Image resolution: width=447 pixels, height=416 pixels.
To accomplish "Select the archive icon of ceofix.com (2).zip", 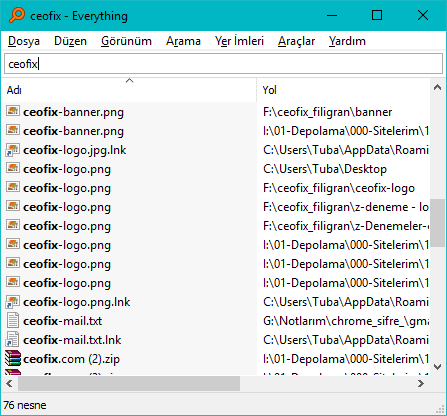I will [x=13, y=359].
